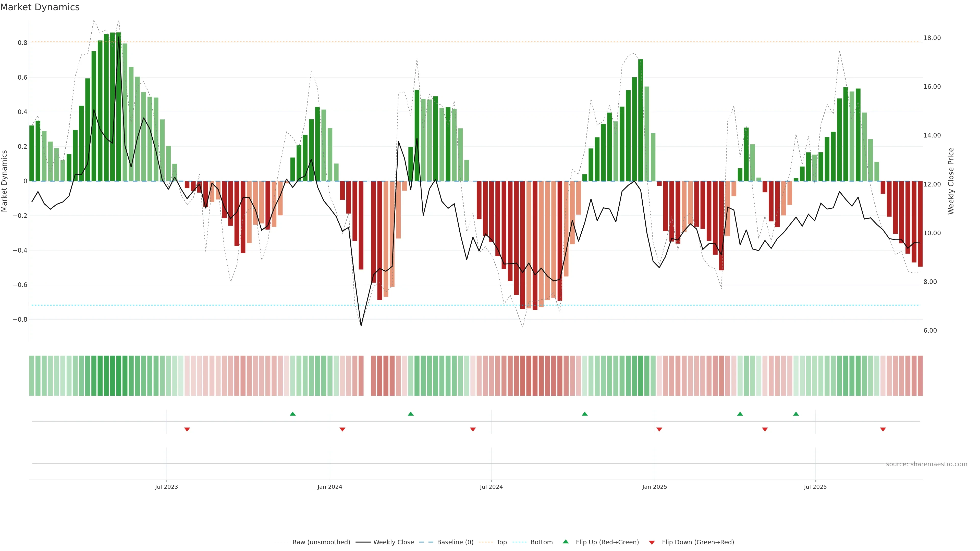Image resolution: width=980 pixels, height=551 pixels.
Task: Click the red flip-down marker before Jul 2024
Action: 473,429
